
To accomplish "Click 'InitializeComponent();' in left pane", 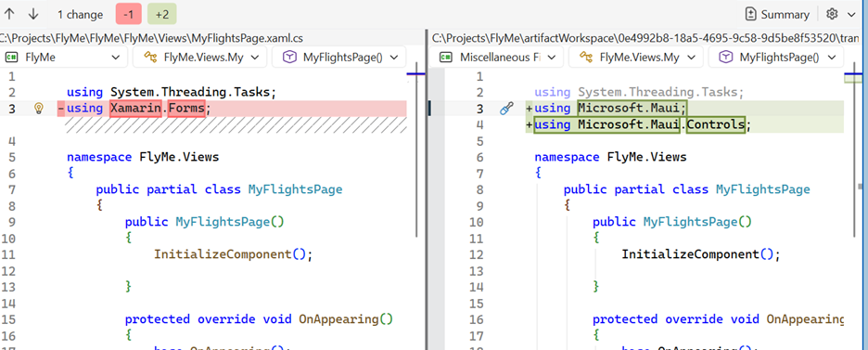I will 234,254.
